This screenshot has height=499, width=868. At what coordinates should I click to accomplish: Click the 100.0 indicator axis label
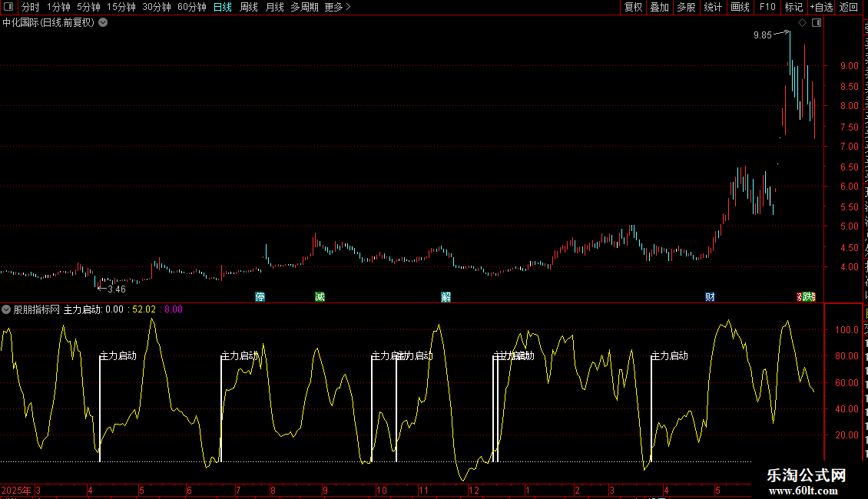click(847, 329)
